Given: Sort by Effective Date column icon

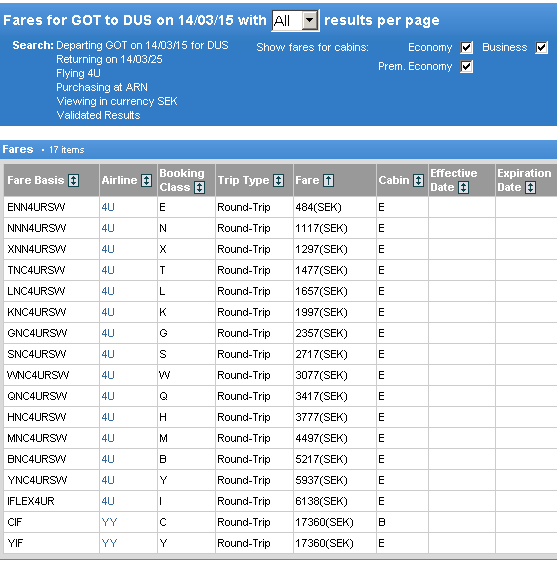Looking at the screenshot, I should click(x=464, y=187).
